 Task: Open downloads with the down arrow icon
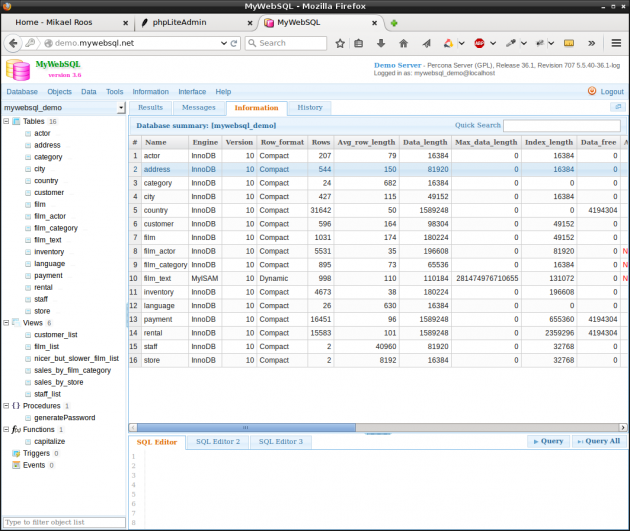coord(381,43)
